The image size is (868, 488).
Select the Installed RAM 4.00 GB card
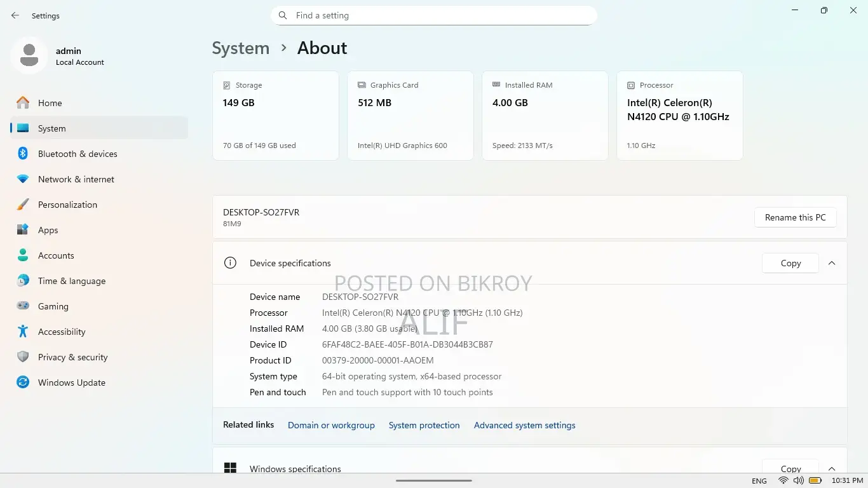pyautogui.click(x=545, y=116)
